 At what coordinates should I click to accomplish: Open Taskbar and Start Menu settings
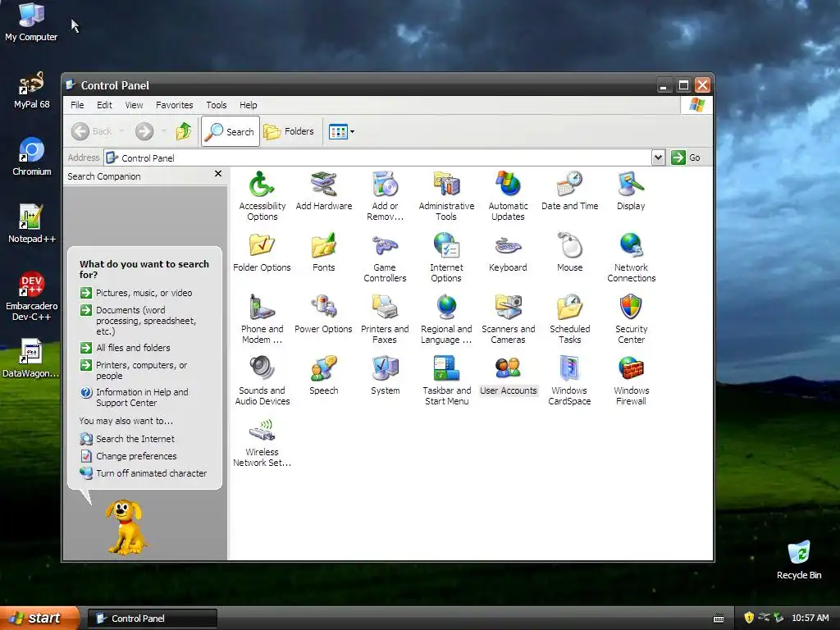point(446,381)
